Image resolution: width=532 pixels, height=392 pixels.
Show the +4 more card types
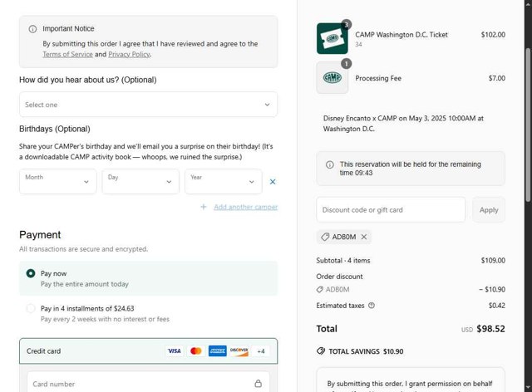pyautogui.click(x=261, y=351)
